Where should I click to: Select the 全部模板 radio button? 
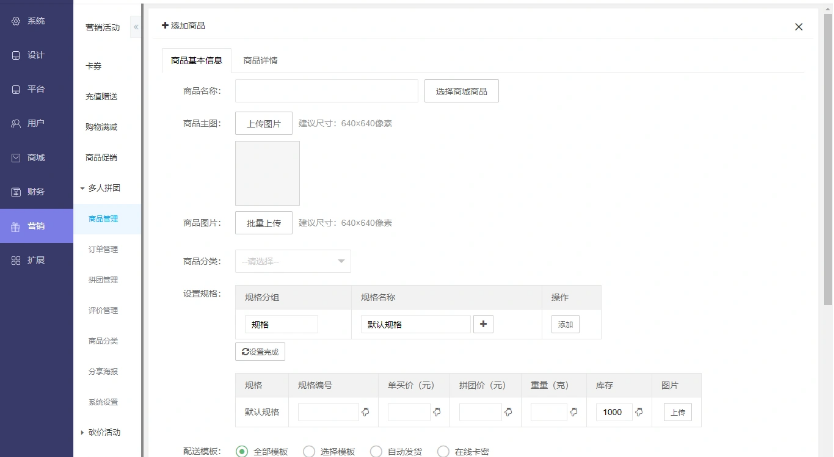click(242, 451)
